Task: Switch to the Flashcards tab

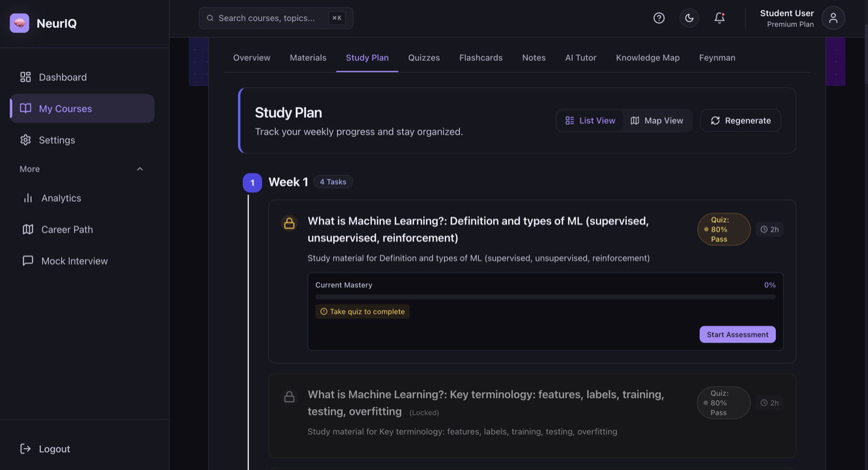Action: coord(481,58)
